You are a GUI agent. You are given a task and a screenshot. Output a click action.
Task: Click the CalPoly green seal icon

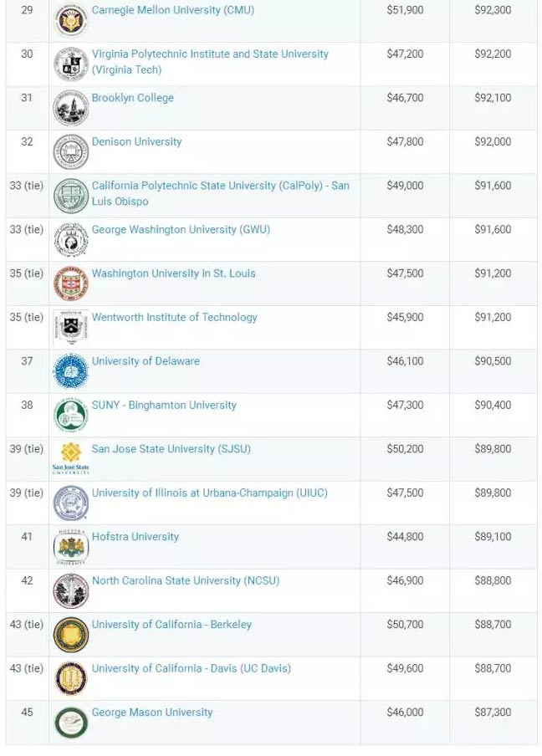[x=71, y=196]
